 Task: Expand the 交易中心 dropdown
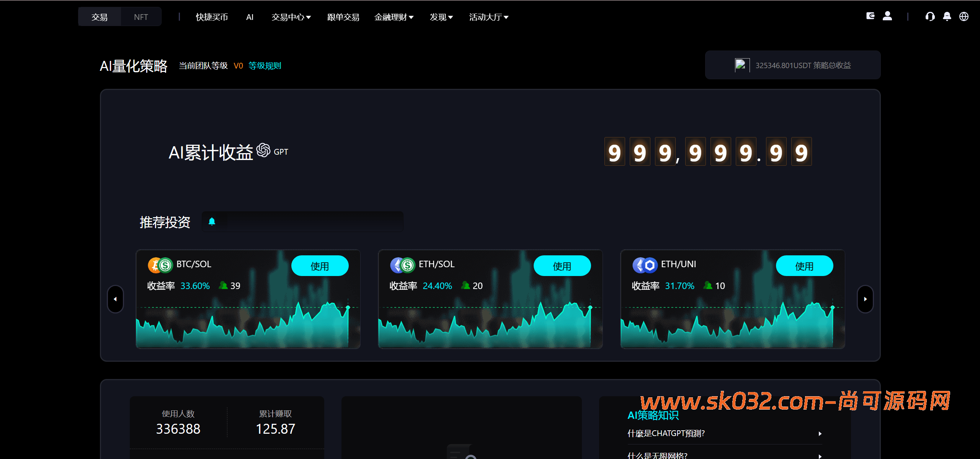click(x=291, y=17)
